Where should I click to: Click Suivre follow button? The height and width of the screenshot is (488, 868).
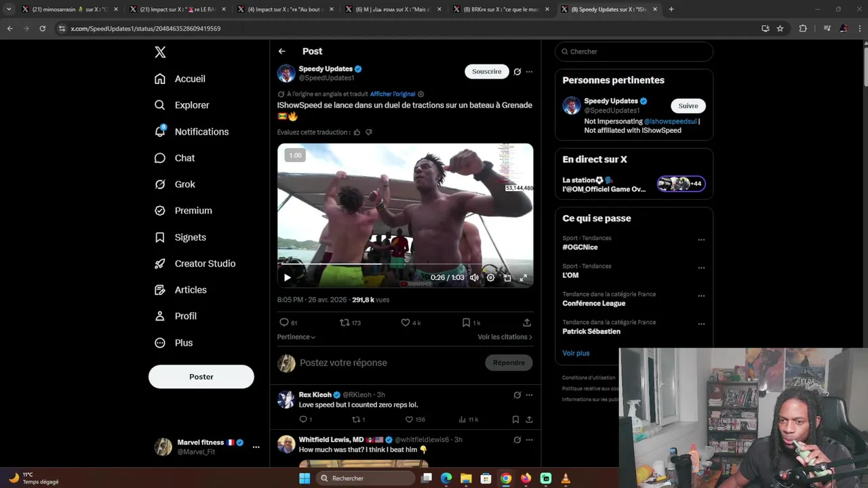click(688, 106)
